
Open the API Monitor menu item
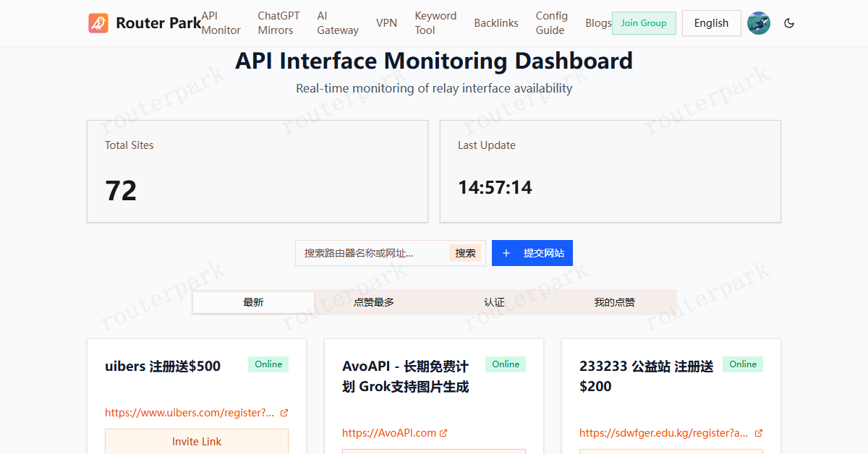tap(221, 23)
